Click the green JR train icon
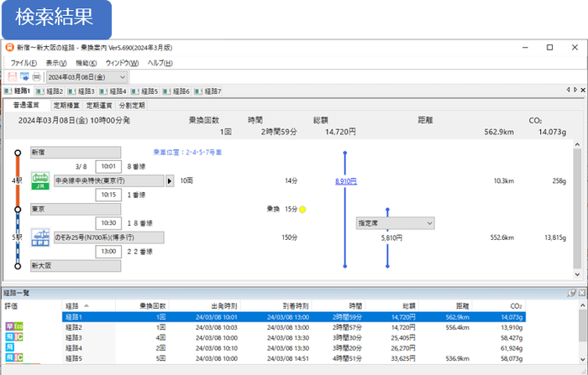The image size is (588, 375). (x=40, y=180)
